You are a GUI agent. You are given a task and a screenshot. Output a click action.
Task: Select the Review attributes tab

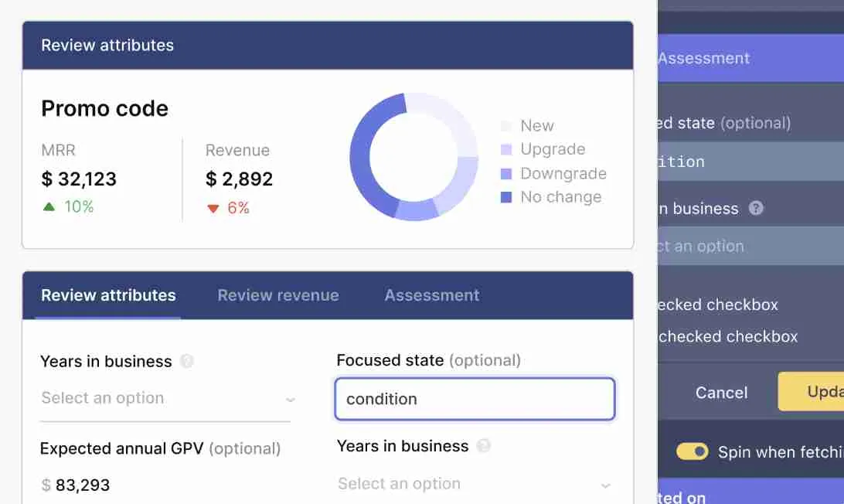coord(108,295)
